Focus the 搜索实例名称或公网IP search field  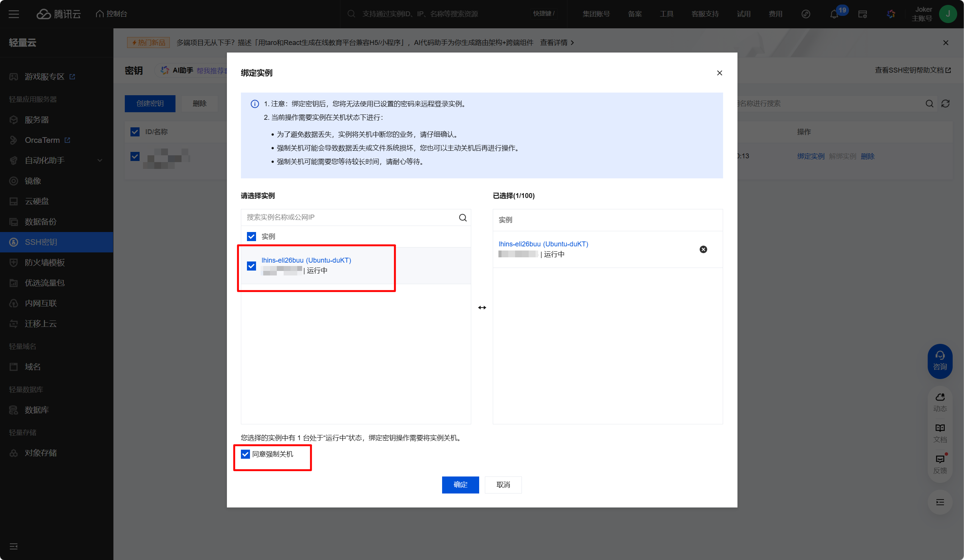[x=348, y=217]
